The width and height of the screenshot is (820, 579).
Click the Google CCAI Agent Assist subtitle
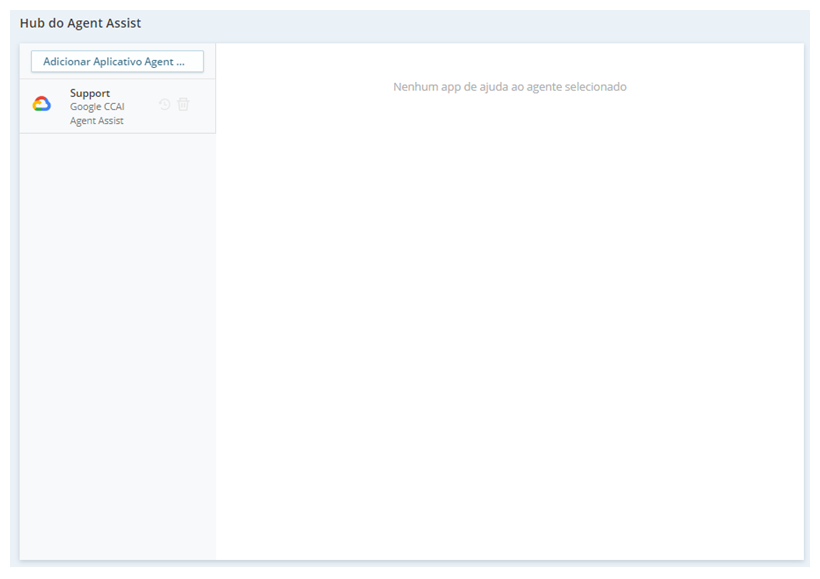[x=97, y=113]
